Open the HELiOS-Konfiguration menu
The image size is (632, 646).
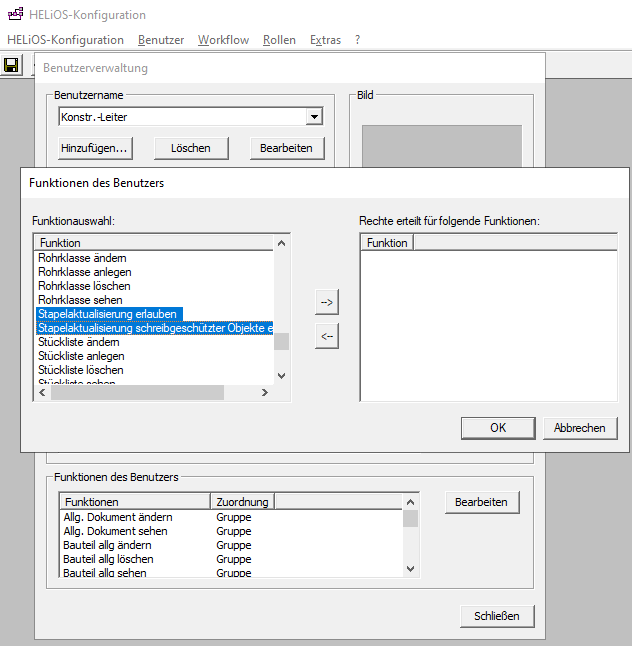click(66, 40)
